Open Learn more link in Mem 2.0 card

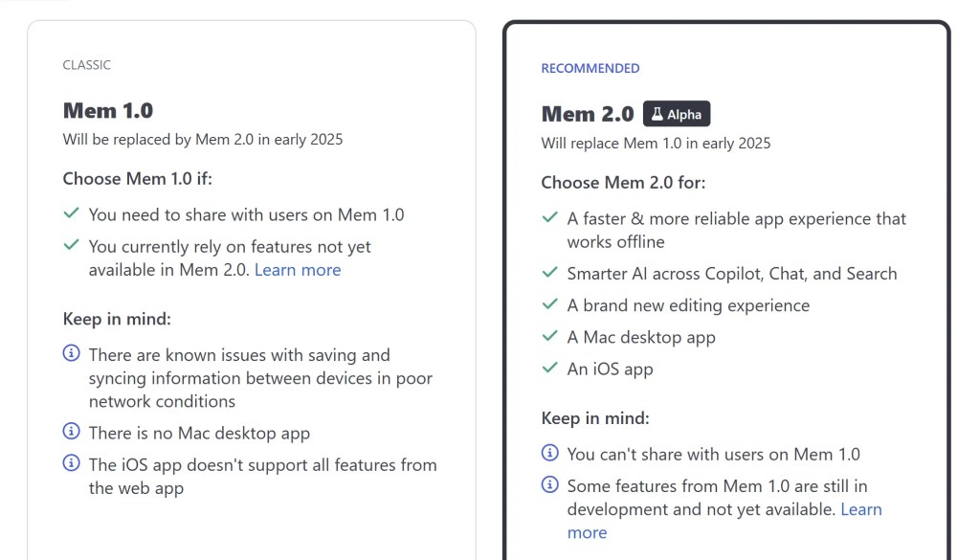tap(860, 509)
